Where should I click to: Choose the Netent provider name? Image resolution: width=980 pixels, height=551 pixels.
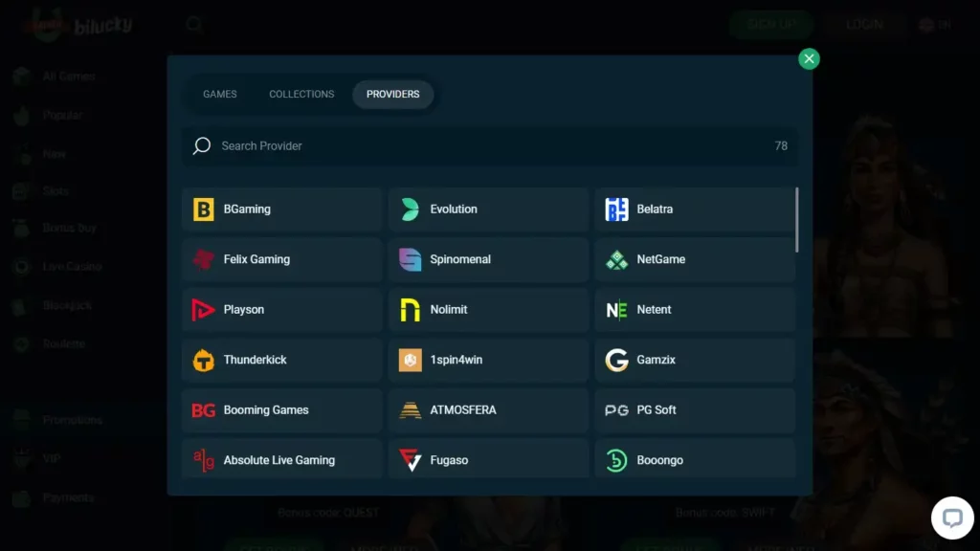pos(654,310)
